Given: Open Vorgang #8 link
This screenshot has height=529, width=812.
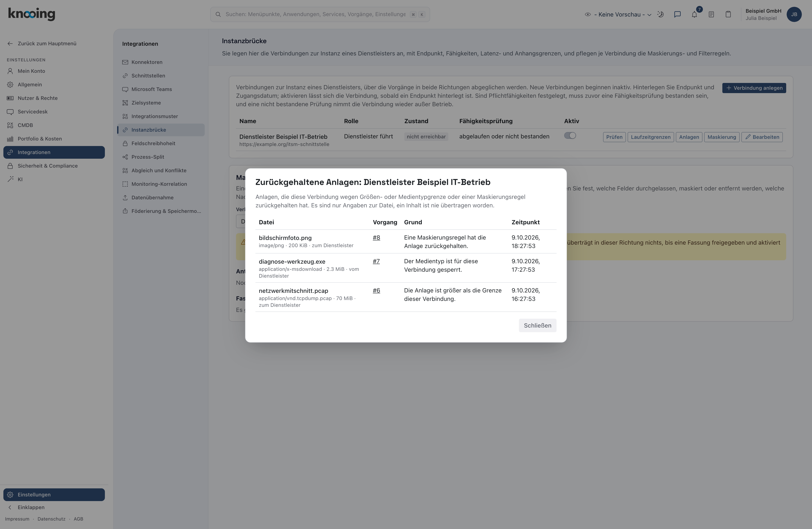Looking at the screenshot, I should [x=376, y=238].
